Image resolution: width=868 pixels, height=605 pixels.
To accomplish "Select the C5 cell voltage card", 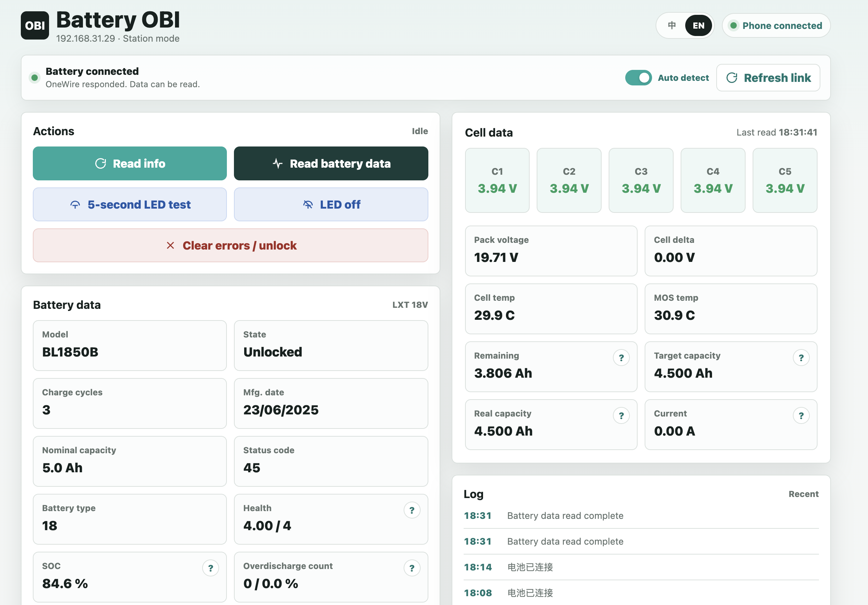I will (x=785, y=180).
